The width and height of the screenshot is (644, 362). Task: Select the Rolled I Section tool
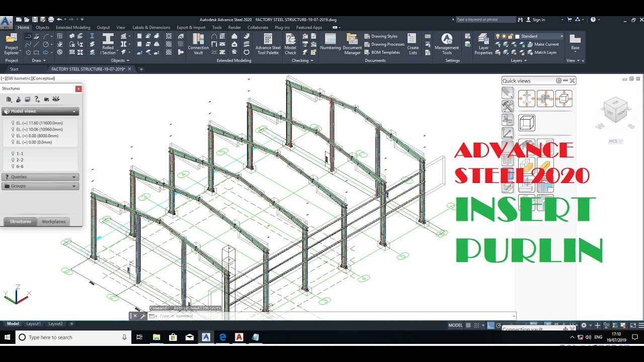click(108, 44)
